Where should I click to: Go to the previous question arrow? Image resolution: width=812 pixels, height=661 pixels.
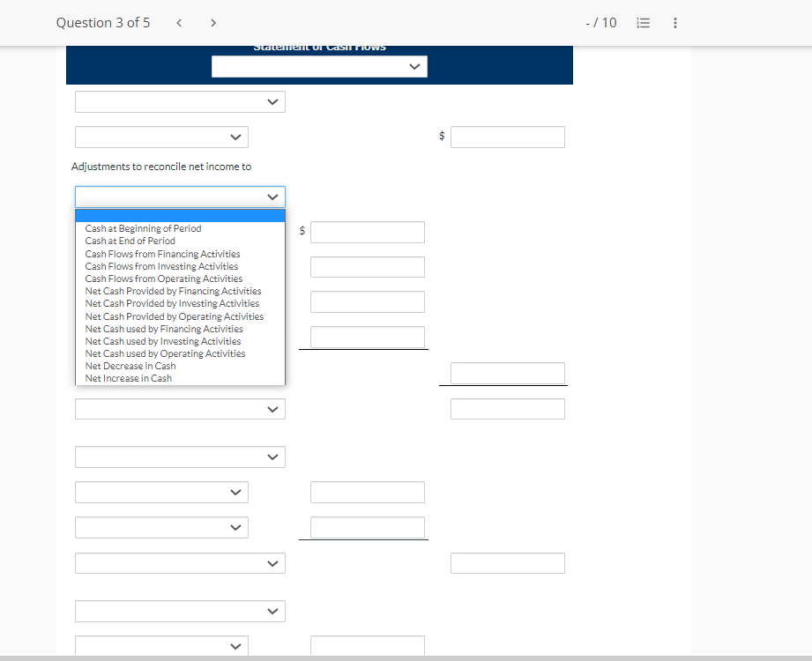(179, 23)
